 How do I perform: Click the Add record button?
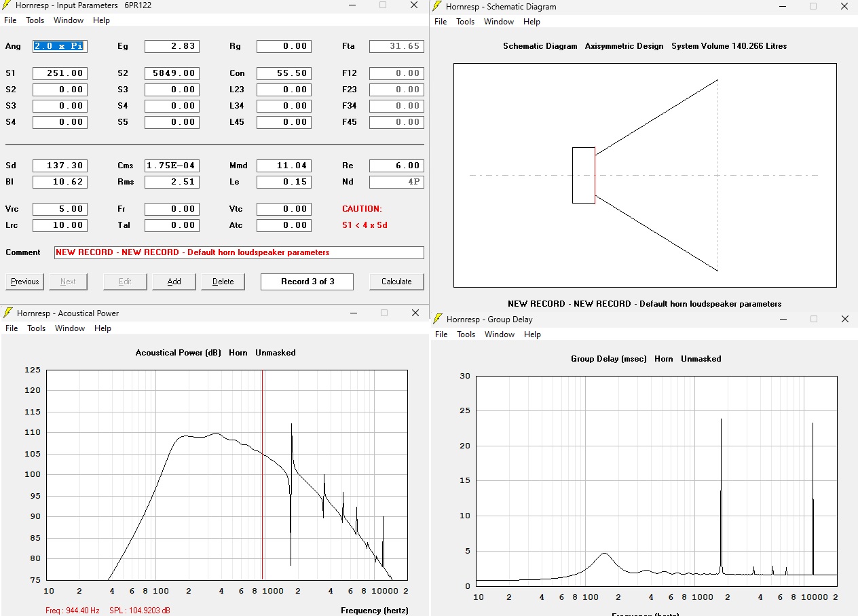pos(174,282)
